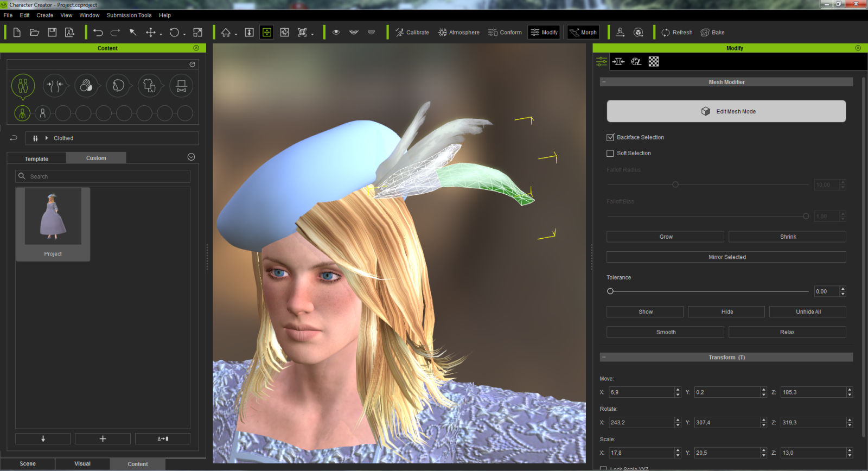Toggle the lips toolbar icon

pyautogui.click(x=354, y=32)
